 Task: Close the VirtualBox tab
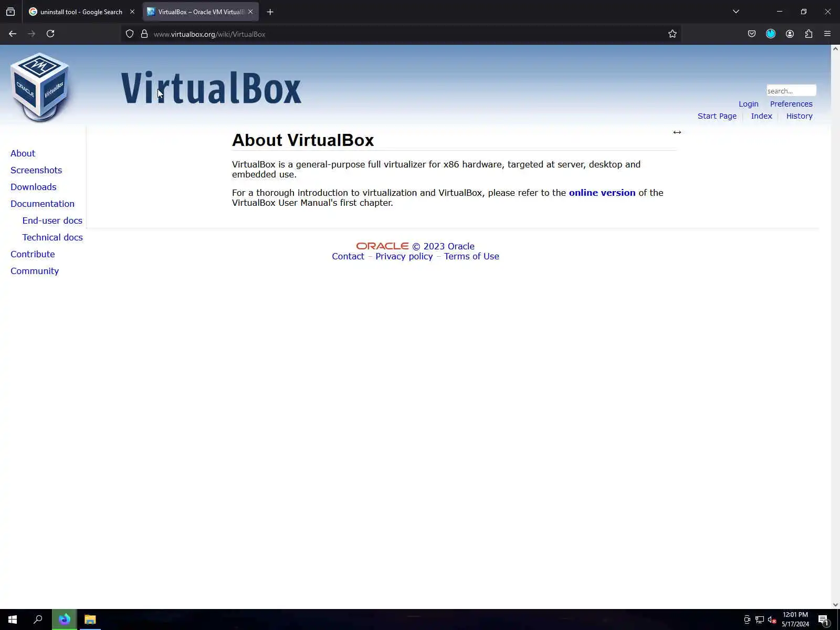tap(250, 12)
